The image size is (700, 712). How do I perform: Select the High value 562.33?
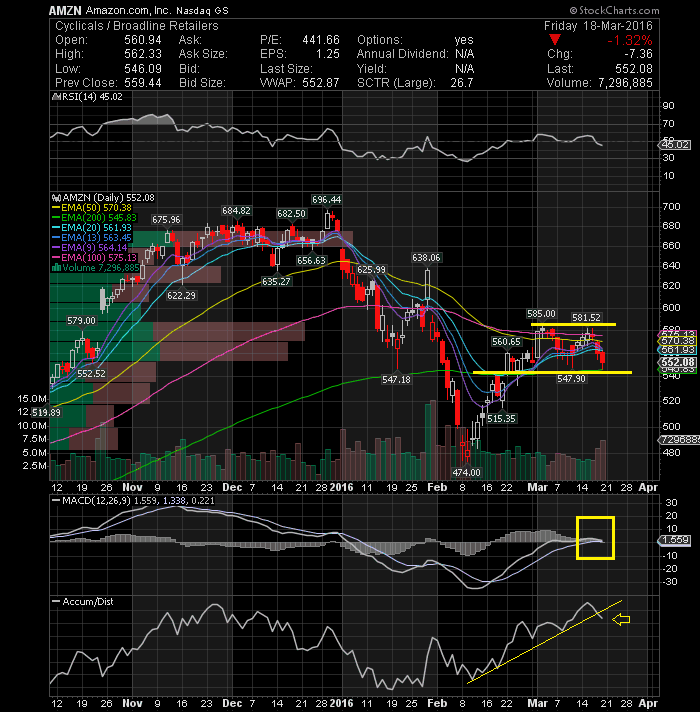point(143,54)
